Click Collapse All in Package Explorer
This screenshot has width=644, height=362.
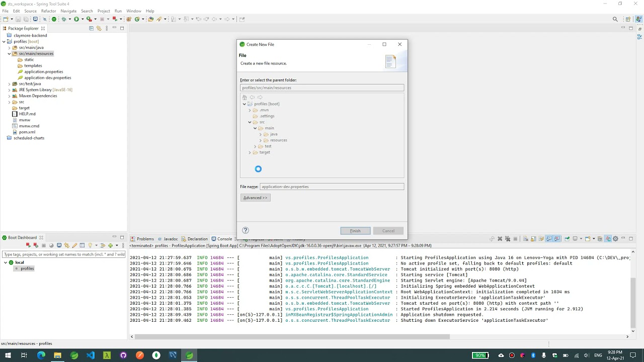pos(91,28)
